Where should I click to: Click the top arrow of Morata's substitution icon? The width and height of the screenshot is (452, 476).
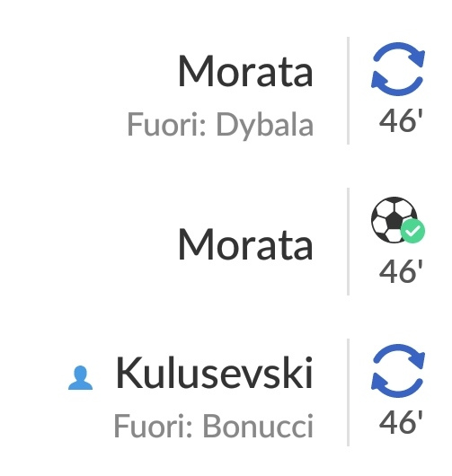[x=399, y=55]
